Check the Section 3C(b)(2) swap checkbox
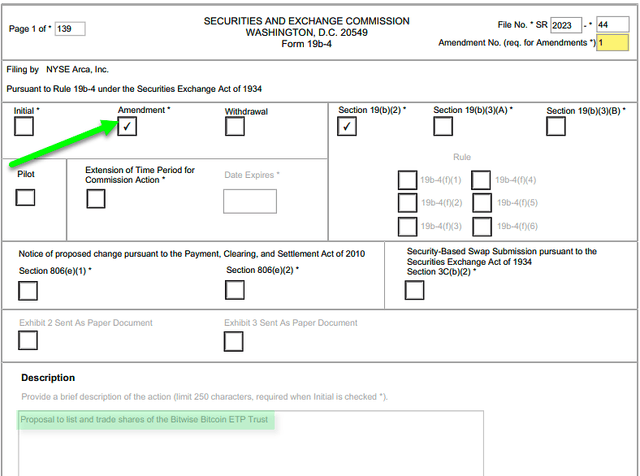Viewport: 640px width, 476px height. pyautogui.click(x=414, y=290)
